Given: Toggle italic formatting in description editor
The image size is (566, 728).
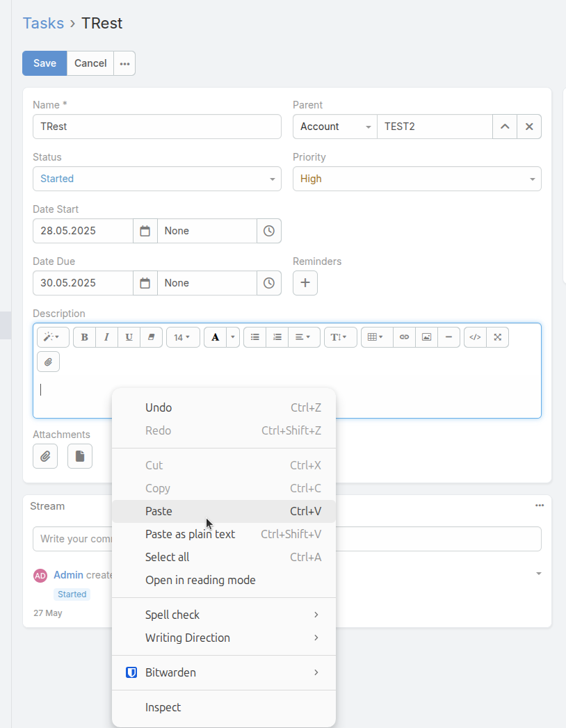Looking at the screenshot, I should [x=106, y=337].
